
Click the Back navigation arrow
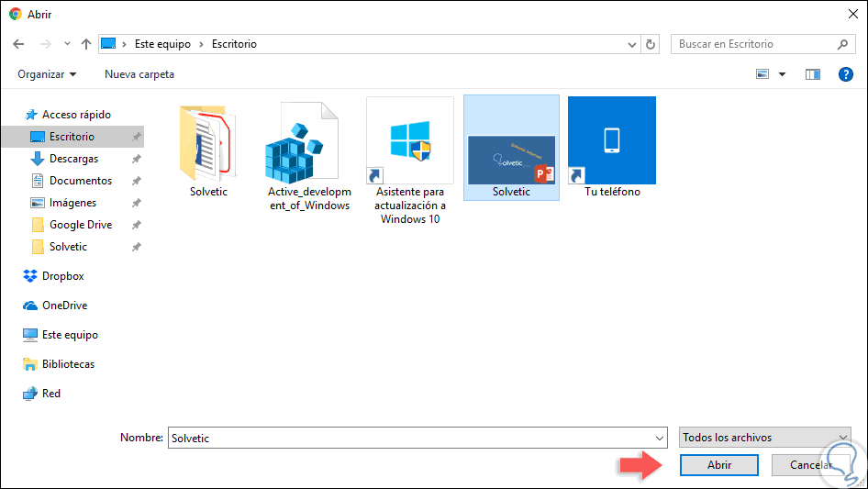tap(17, 44)
